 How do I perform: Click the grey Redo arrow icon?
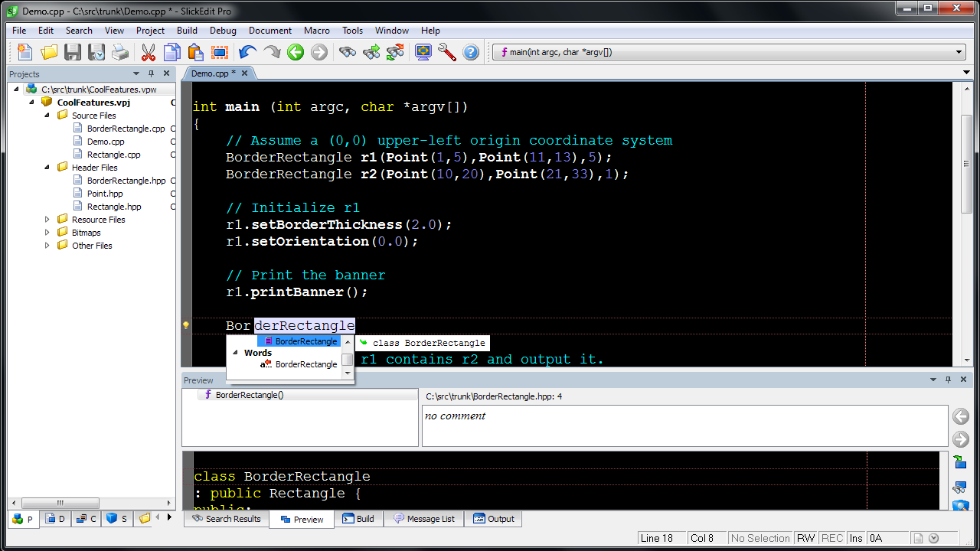(272, 52)
